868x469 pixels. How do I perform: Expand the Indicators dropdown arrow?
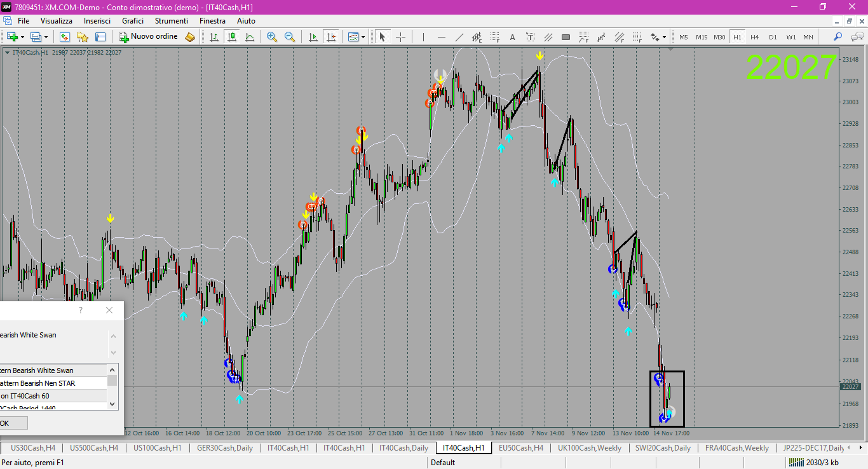(x=363, y=37)
